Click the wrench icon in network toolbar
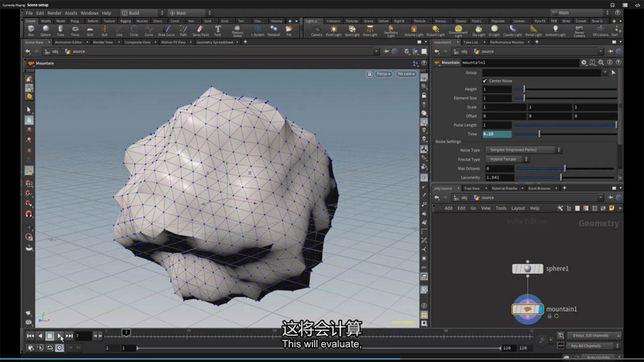 pyautogui.click(x=560, y=208)
